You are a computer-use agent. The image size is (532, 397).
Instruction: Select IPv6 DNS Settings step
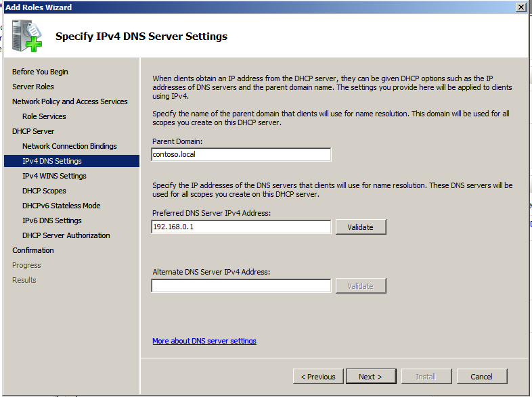(52, 221)
